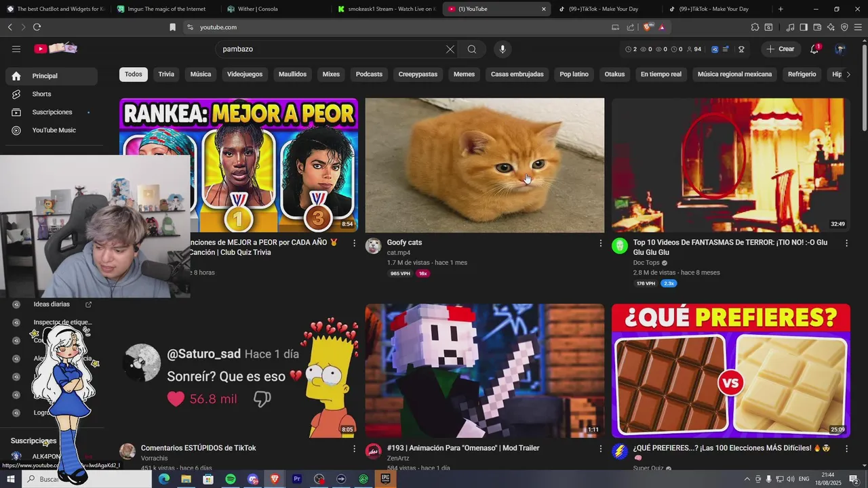The width and height of the screenshot is (868, 488).
Task: Open the cat.mp4 channel link
Action: click(398, 253)
